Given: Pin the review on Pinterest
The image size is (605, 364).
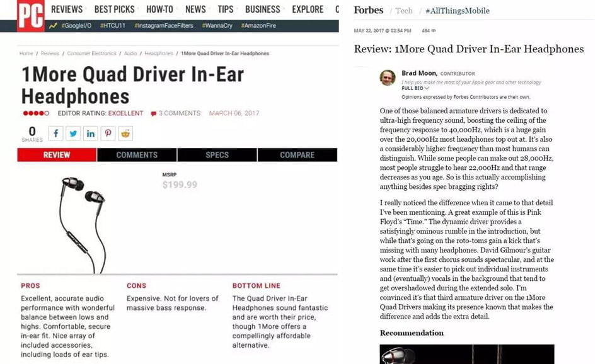Looking at the screenshot, I should pyautogui.click(x=108, y=134).
